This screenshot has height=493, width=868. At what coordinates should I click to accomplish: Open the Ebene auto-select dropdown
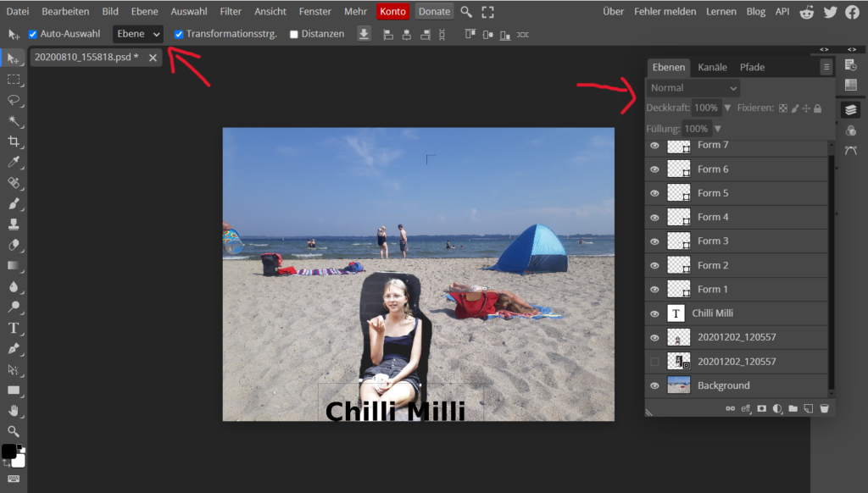[138, 34]
